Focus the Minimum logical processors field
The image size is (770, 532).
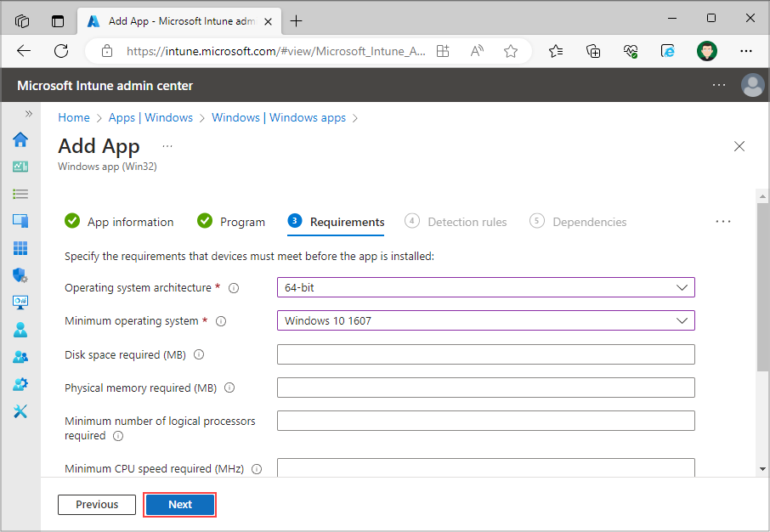click(485, 421)
